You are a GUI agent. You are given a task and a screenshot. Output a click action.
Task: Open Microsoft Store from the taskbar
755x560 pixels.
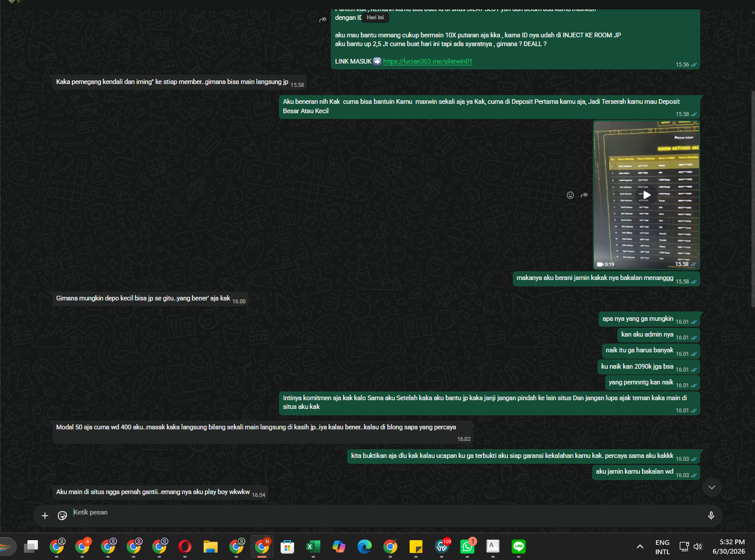[x=287, y=547]
